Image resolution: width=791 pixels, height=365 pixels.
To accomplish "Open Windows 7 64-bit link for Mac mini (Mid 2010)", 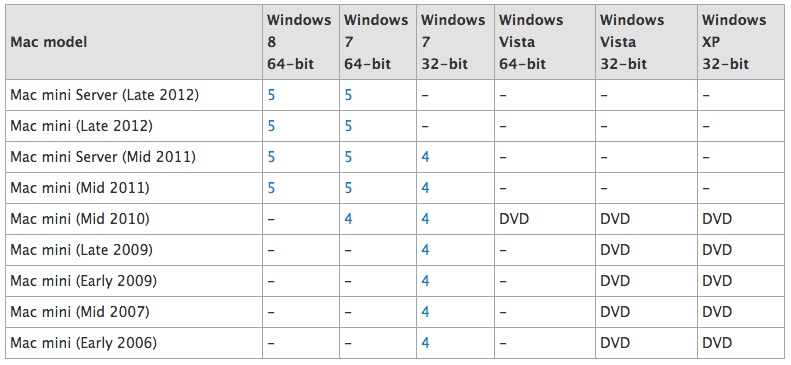I will 348,219.
